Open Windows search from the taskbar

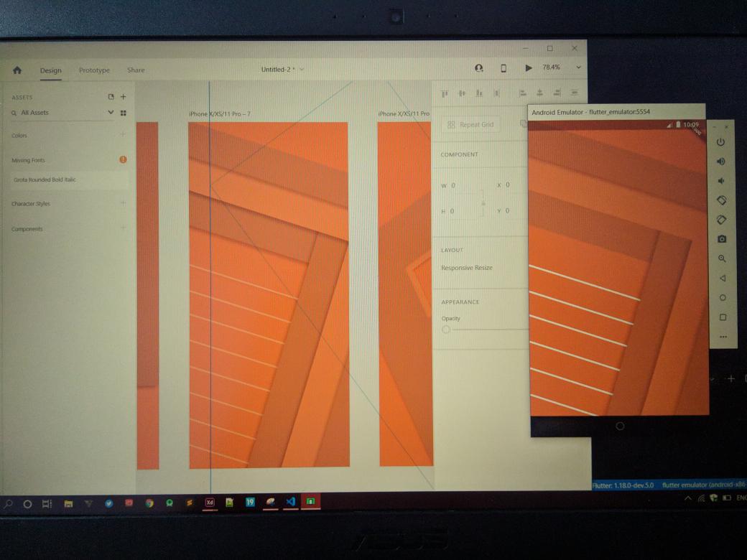(x=8, y=503)
